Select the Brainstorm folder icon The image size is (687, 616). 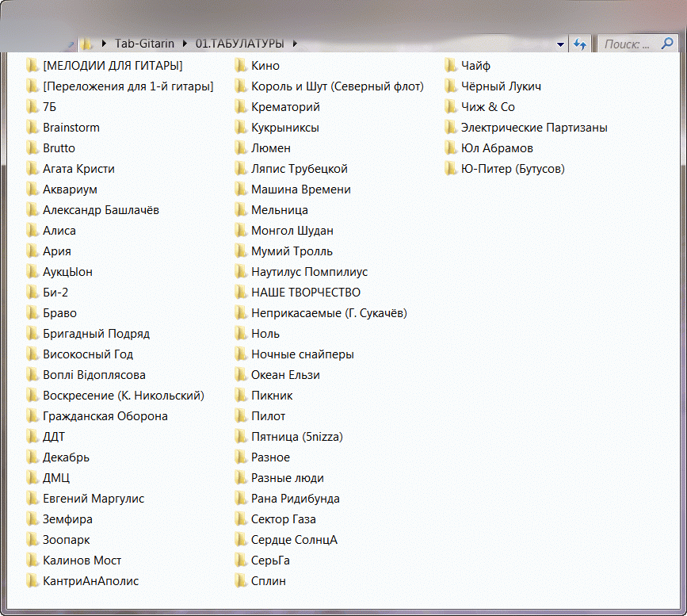pos(32,127)
